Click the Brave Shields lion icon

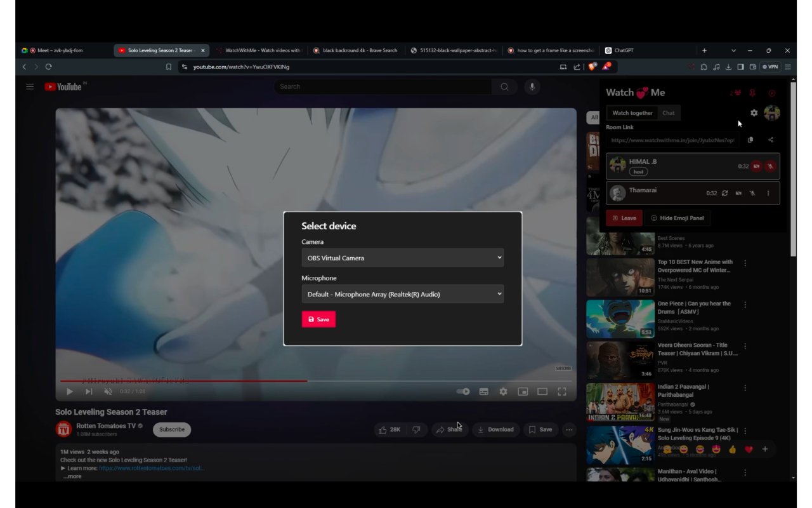pos(593,67)
